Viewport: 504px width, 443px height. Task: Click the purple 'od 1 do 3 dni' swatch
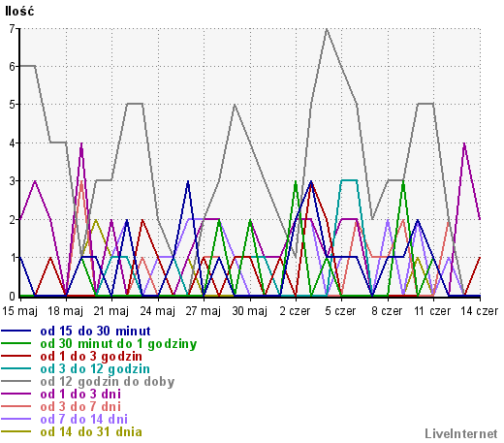(x=16, y=395)
